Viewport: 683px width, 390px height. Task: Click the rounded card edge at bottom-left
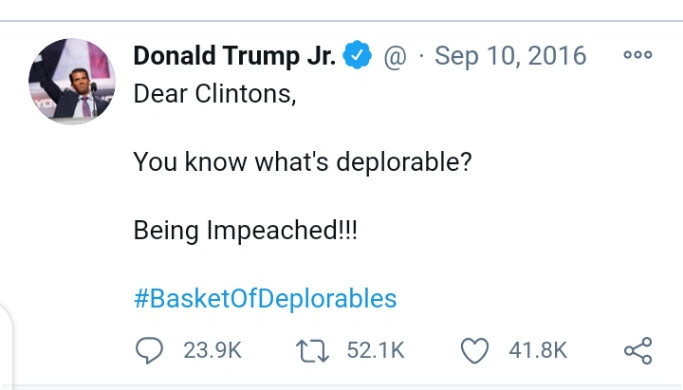[7, 346]
